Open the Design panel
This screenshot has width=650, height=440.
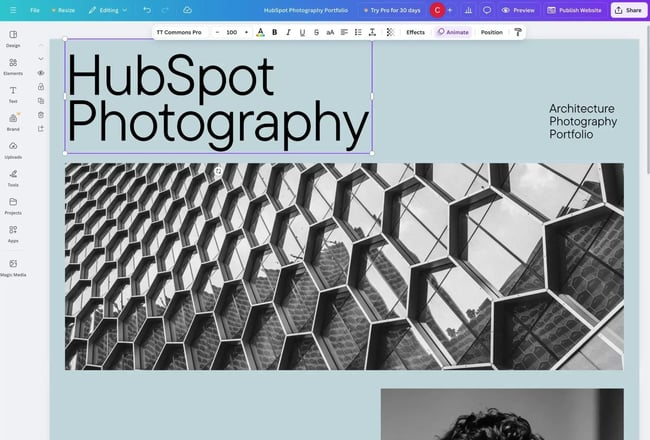click(13, 39)
